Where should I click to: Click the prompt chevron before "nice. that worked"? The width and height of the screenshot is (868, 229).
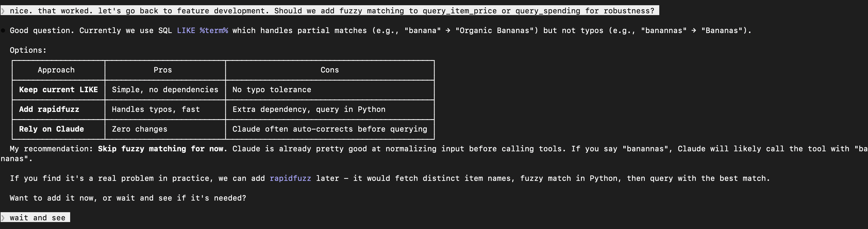click(3, 11)
